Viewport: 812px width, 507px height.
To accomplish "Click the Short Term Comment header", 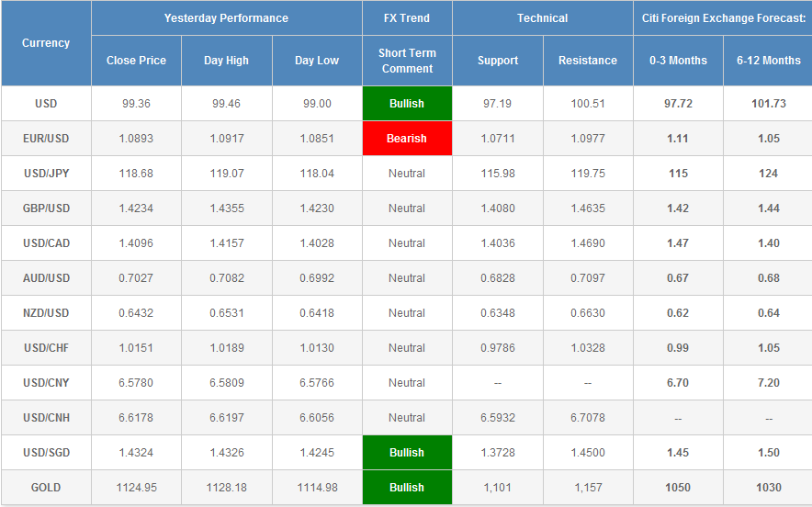I will (x=407, y=61).
